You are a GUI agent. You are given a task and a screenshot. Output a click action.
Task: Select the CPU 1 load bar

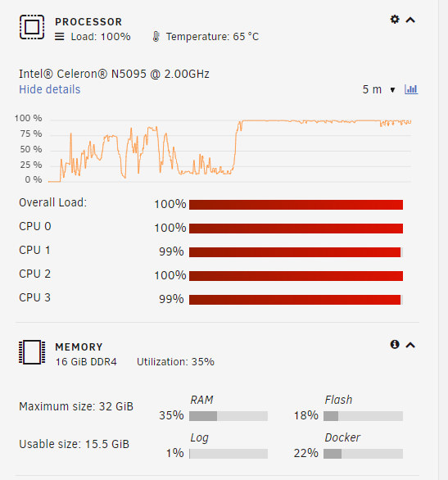pyautogui.click(x=296, y=252)
